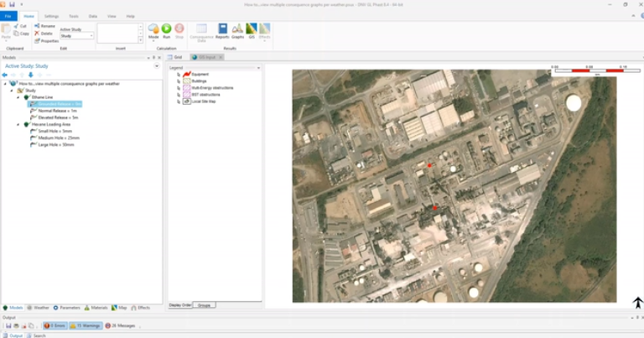Click the copy icon in Output toolbar
Image resolution: width=644 pixels, height=338 pixels.
pyautogui.click(x=31, y=325)
